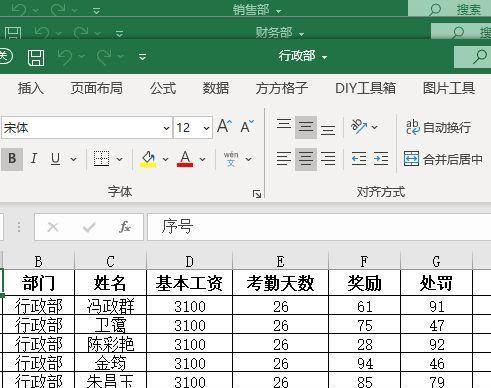Screen dimensions: 491x388
Task: Open fill color dropdown arrow
Action: 165,159
